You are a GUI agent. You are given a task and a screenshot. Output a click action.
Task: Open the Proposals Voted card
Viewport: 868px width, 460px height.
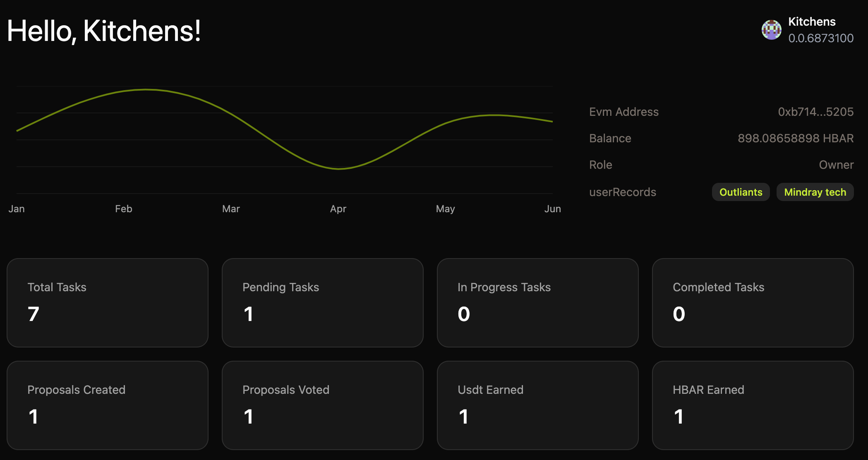pyautogui.click(x=323, y=405)
